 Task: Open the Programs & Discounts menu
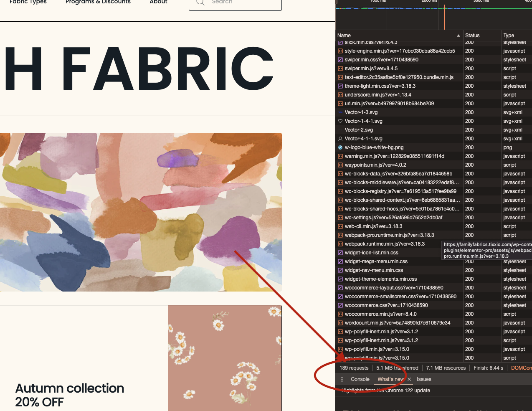click(x=98, y=2)
